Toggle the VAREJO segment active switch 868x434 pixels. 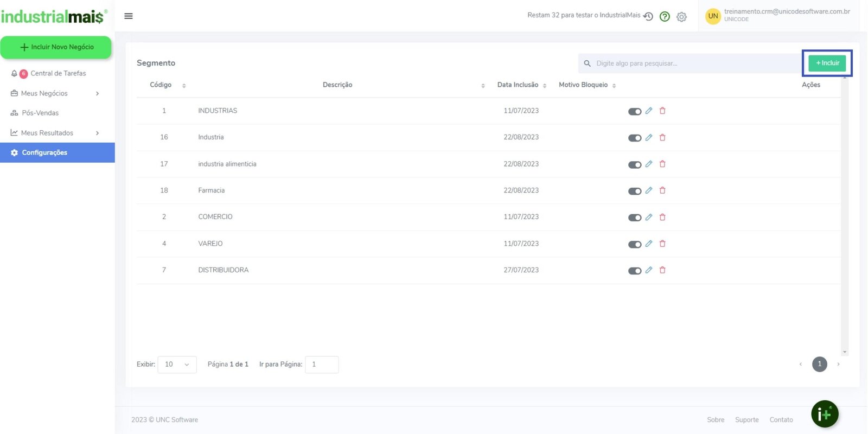pyautogui.click(x=634, y=245)
